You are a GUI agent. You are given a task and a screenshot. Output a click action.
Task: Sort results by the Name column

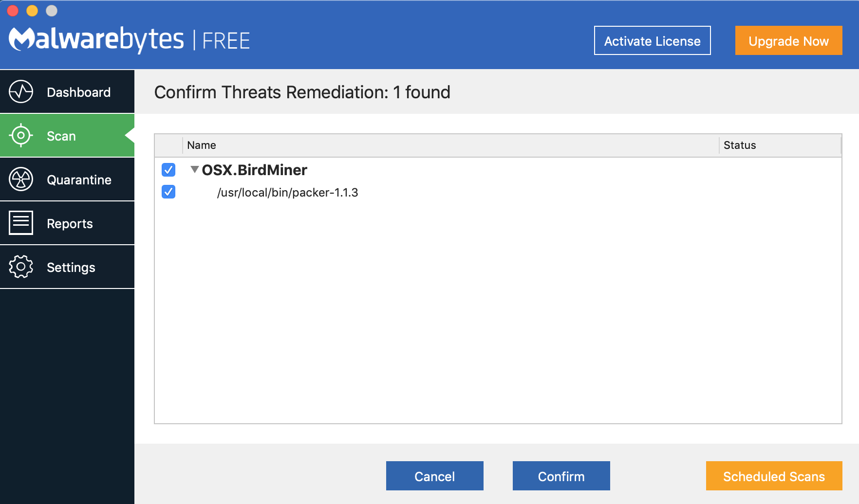coord(202,145)
